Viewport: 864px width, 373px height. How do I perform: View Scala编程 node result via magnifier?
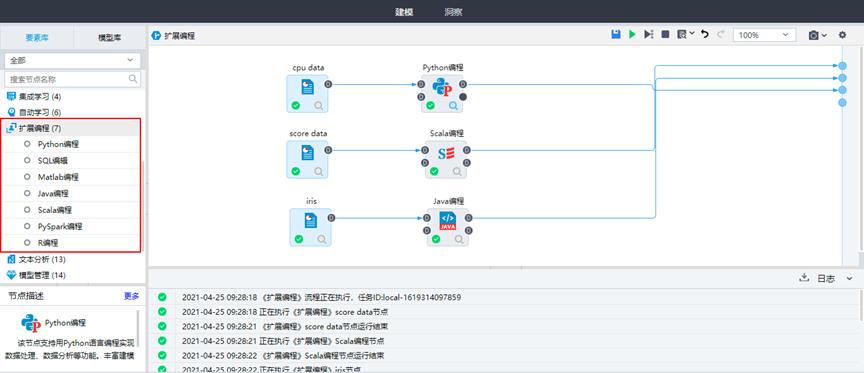(x=457, y=171)
